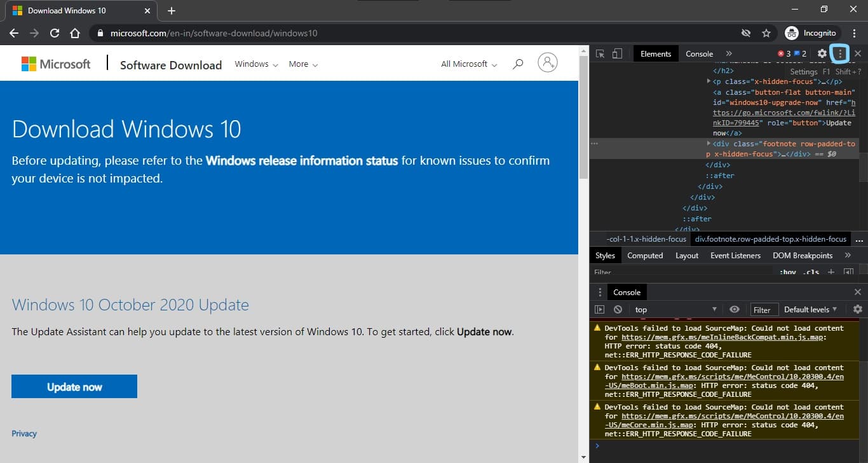Open DevTools customize three-dot menu

pos(840,54)
